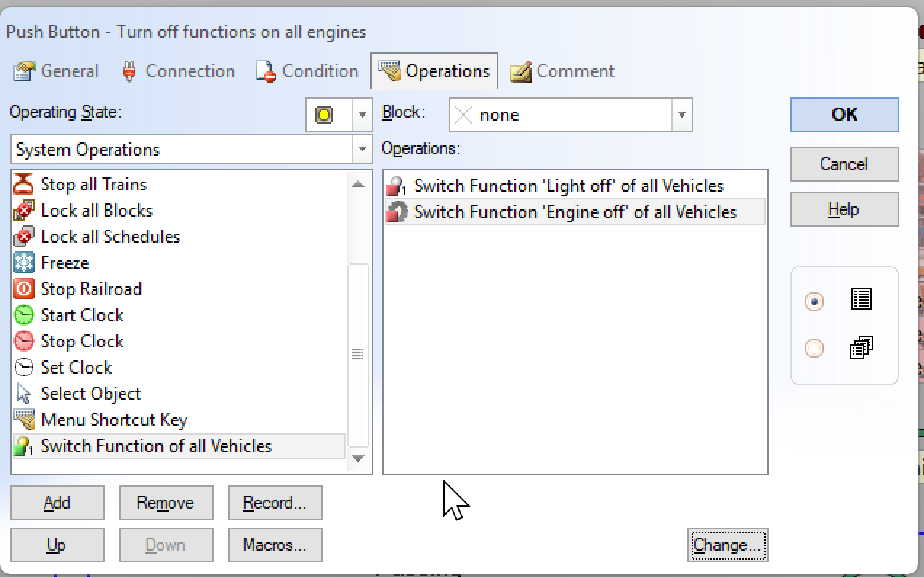Select the Stop Clock red icon
924x577 pixels.
[x=24, y=342]
